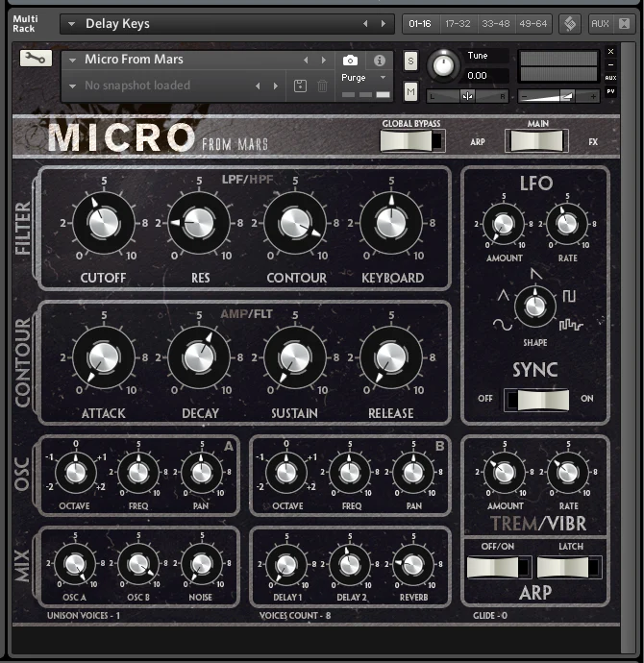
Task: Open the instrument info icon
Action: [x=380, y=61]
